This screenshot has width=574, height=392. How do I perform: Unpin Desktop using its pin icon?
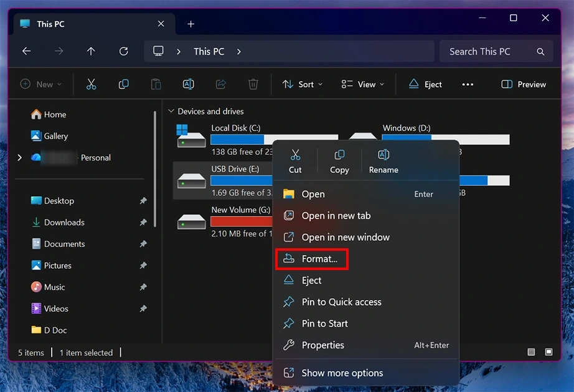[143, 200]
